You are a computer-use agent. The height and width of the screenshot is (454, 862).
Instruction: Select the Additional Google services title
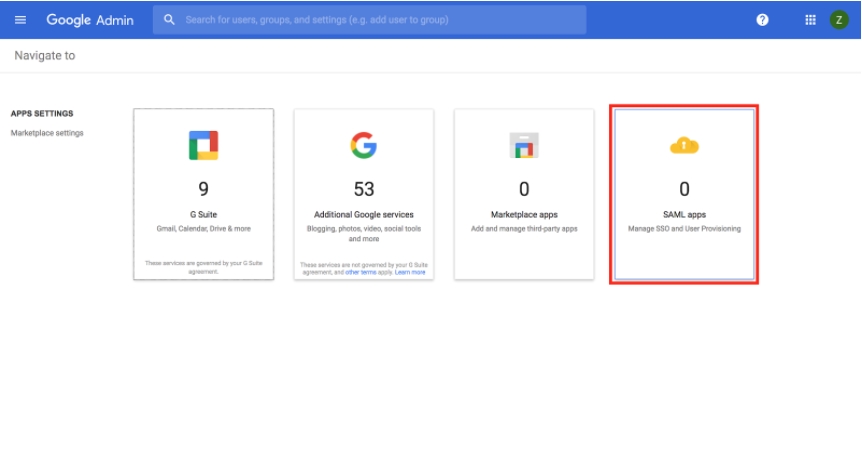coord(364,214)
